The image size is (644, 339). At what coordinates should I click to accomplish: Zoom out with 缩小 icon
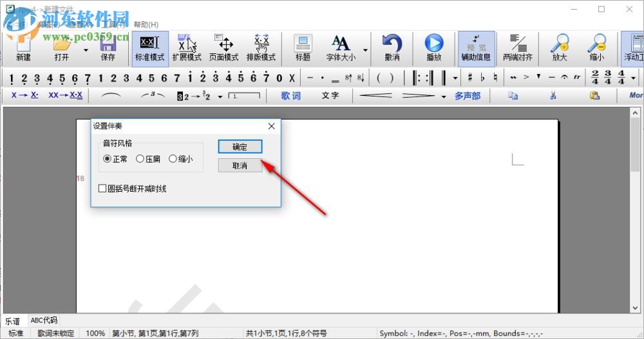pyautogui.click(x=597, y=48)
